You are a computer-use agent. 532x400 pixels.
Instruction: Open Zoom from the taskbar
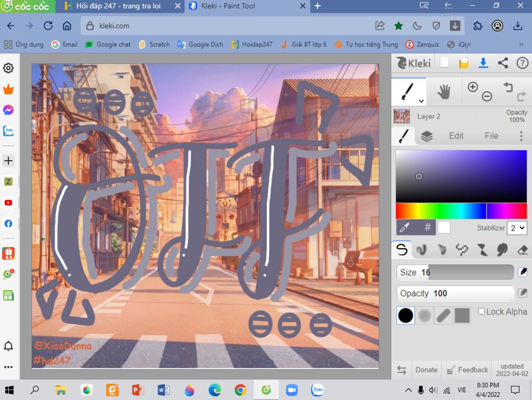291,390
